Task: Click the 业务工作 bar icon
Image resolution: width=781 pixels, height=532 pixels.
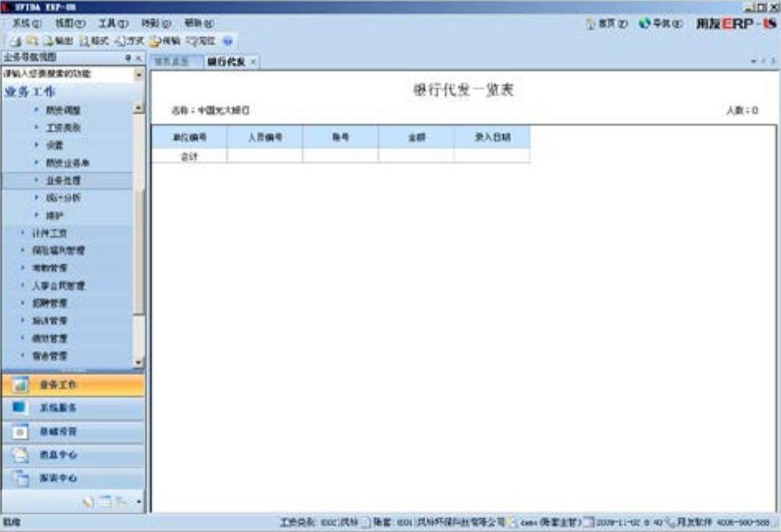Action: pyautogui.click(x=20, y=385)
